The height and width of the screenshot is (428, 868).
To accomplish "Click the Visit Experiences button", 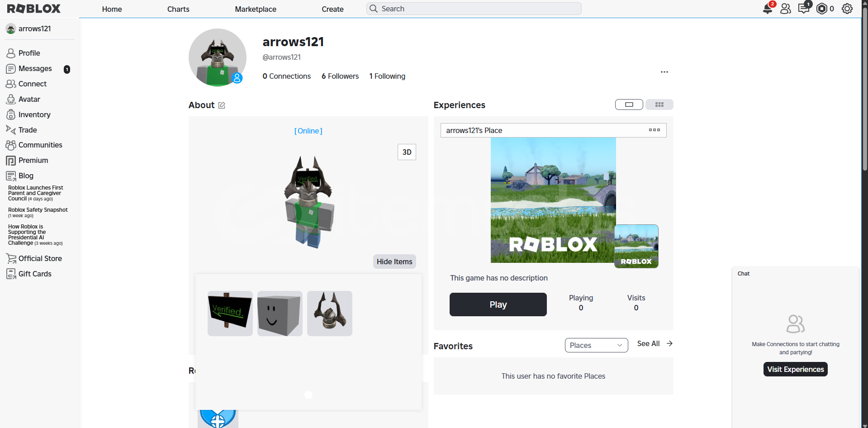I will (796, 369).
